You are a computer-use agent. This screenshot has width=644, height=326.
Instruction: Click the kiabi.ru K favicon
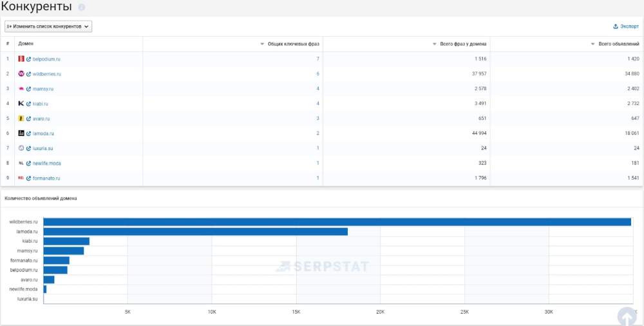click(x=21, y=104)
